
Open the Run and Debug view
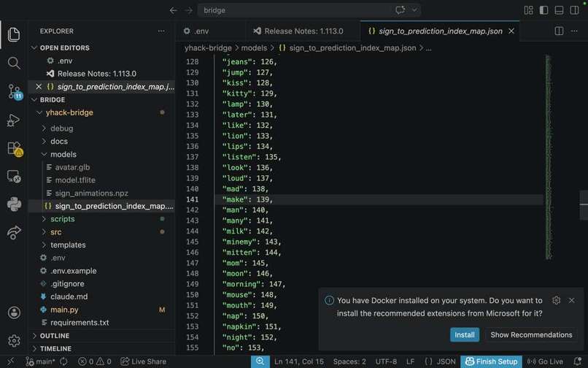pos(14,120)
